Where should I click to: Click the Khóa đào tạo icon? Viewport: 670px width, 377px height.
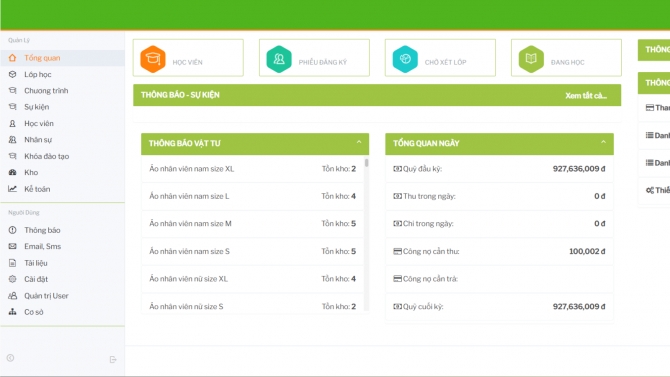pyautogui.click(x=12, y=156)
